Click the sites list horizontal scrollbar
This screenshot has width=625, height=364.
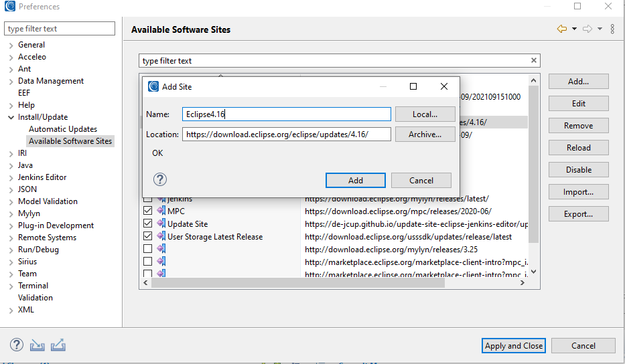tap(297, 283)
